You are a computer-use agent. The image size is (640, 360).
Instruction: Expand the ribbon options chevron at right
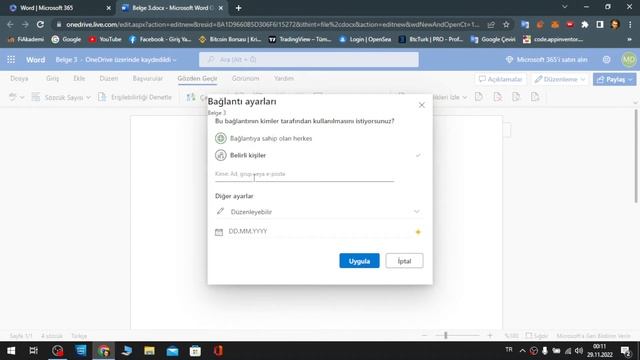click(635, 102)
